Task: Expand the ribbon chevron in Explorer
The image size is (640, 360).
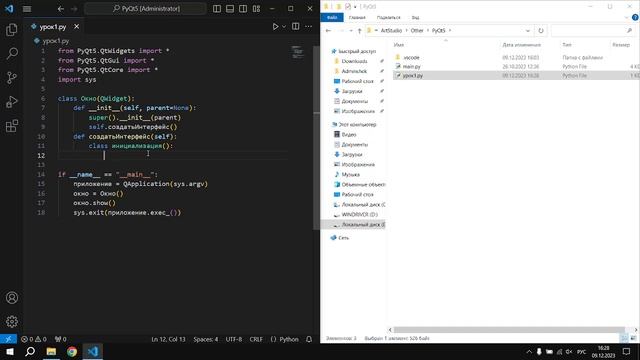Action: click(x=627, y=18)
